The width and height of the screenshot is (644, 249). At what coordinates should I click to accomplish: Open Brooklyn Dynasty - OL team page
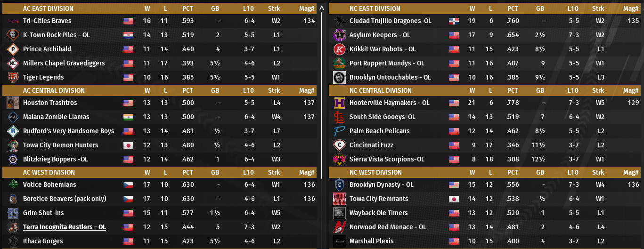pyautogui.click(x=381, y=185)
